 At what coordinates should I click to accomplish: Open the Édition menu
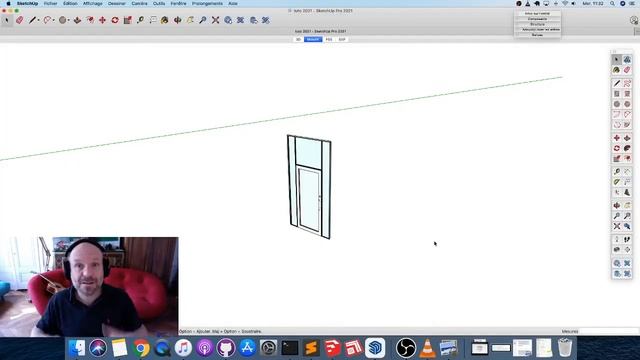(70, 3)
